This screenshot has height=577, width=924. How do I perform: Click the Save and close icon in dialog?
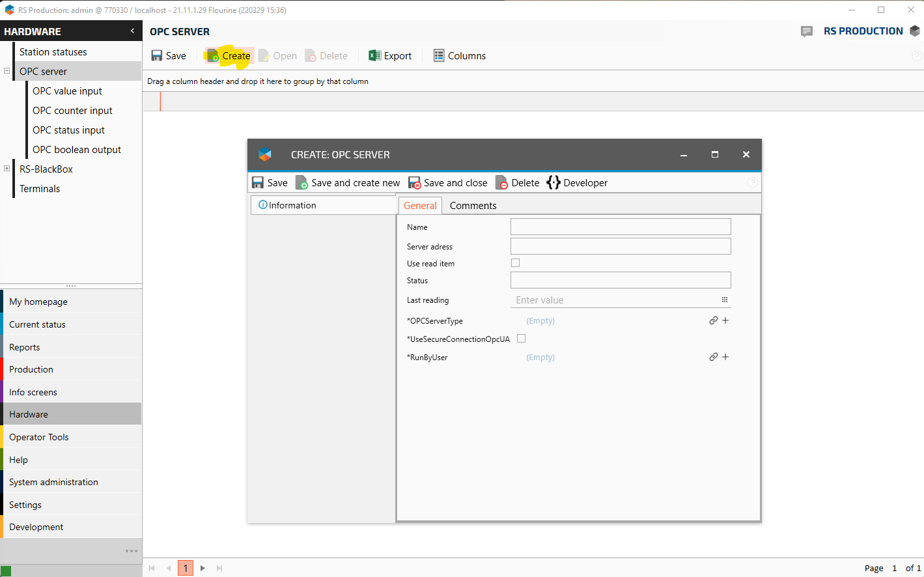click(x=415, y=183)
